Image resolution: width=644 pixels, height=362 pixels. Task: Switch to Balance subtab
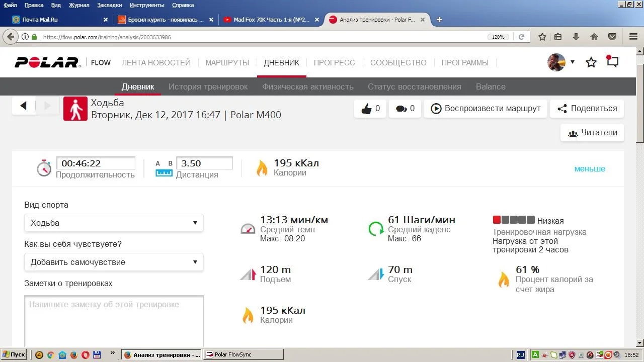pos(491,86)
